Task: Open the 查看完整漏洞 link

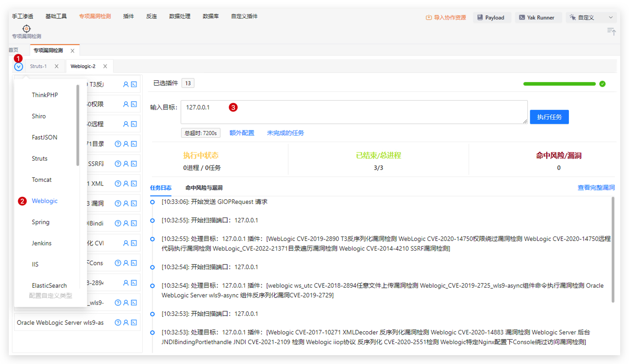Action: [596, 188]
